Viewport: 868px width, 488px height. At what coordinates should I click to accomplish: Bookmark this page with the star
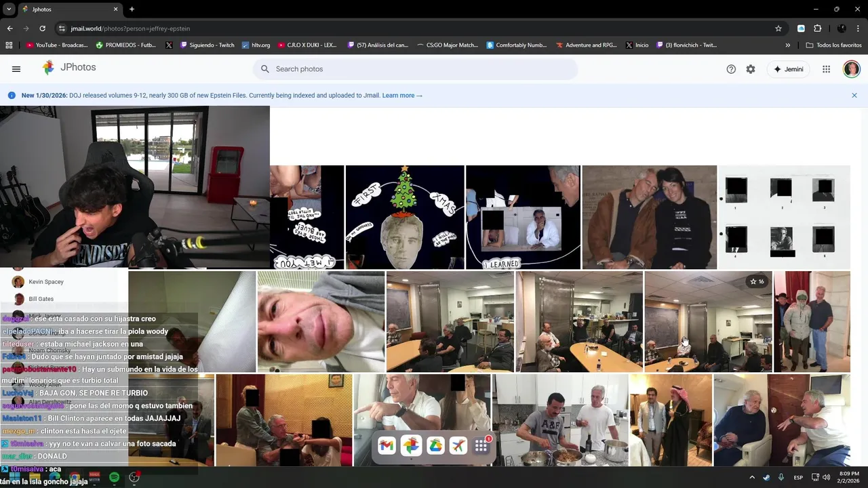point(778,28)
